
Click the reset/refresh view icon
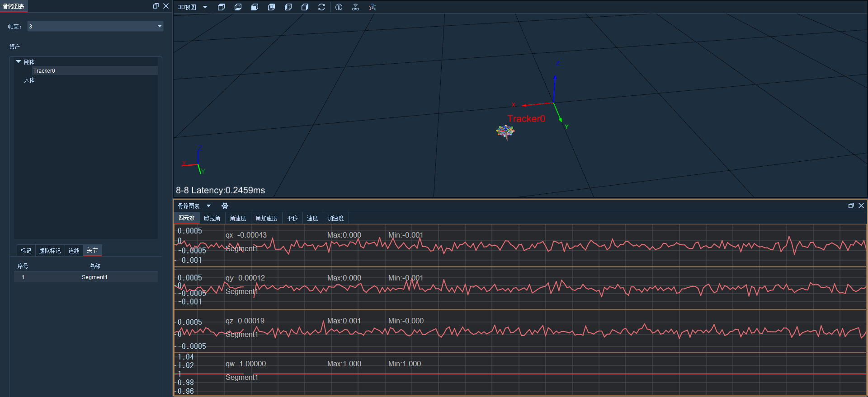321,7
